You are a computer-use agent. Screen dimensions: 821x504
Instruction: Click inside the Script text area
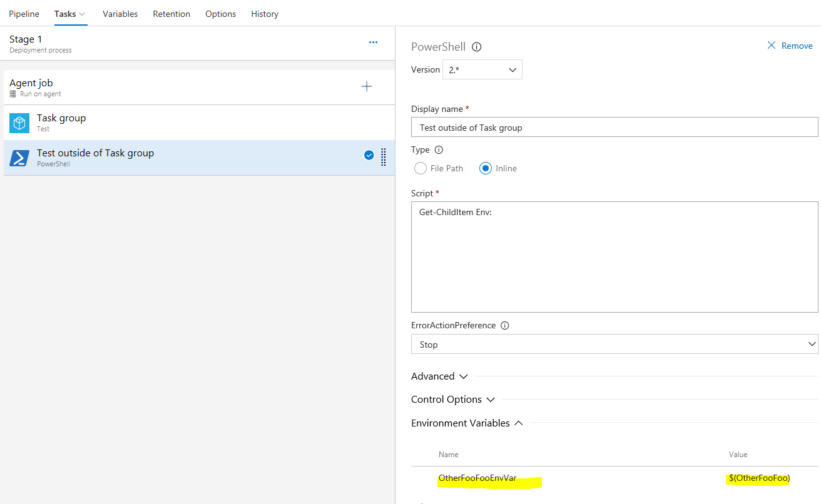coord(614,257)
